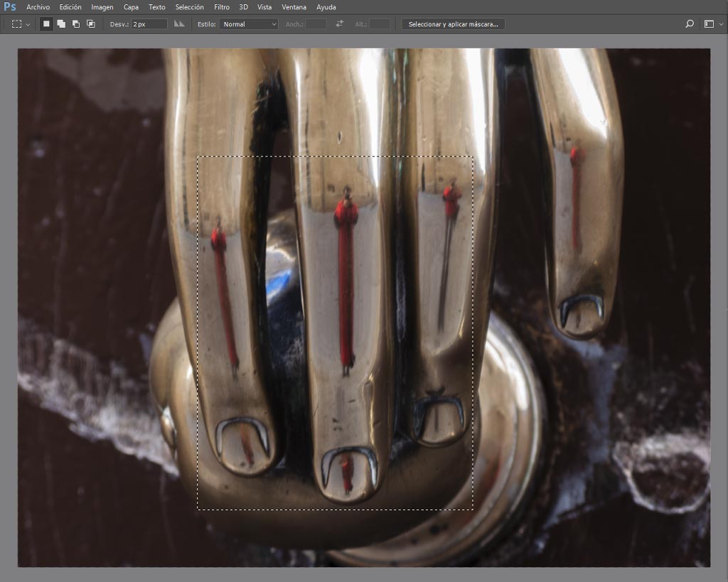Open the Vista menu

264,7
